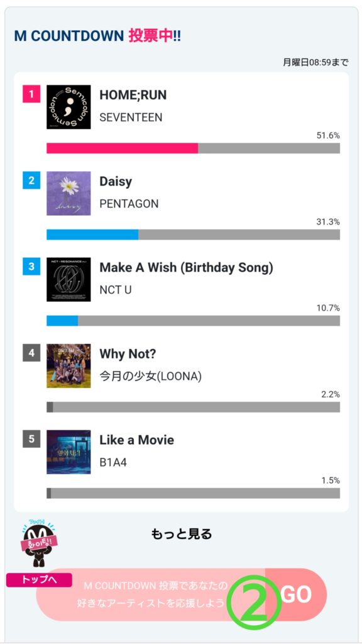The width and height of the screenshot is (362, 644).
Task: Click the blue rank 2 badge
Action: click(x=31, y=180)
